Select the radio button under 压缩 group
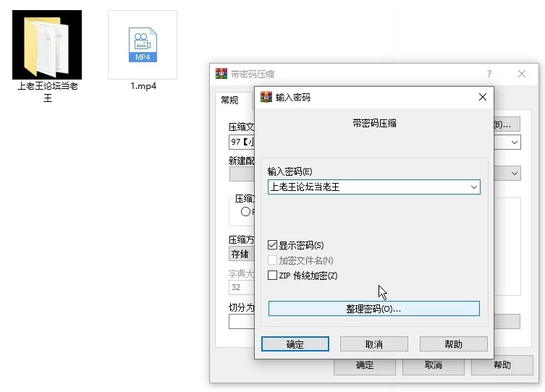Screen dimensions: 545x392 (245, 211)
